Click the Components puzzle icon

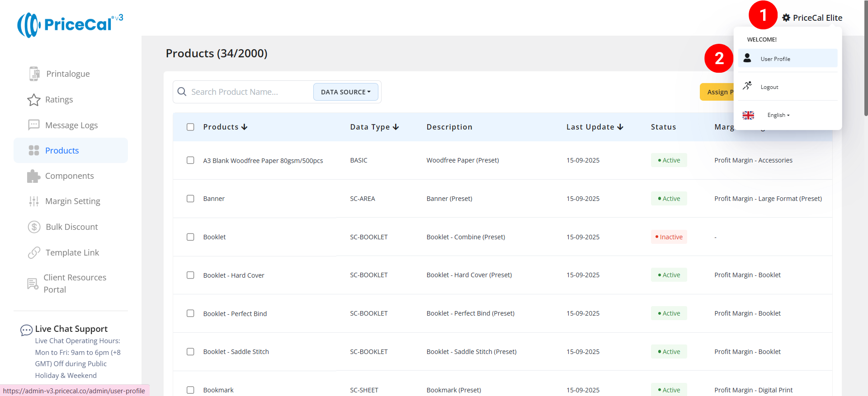click(x=34, y=176)
